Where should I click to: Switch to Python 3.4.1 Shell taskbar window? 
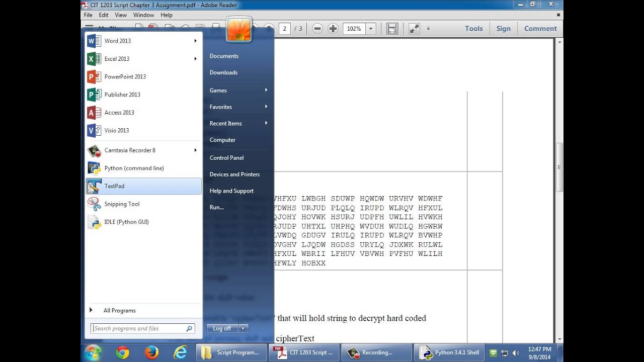(x=450, y=352)
